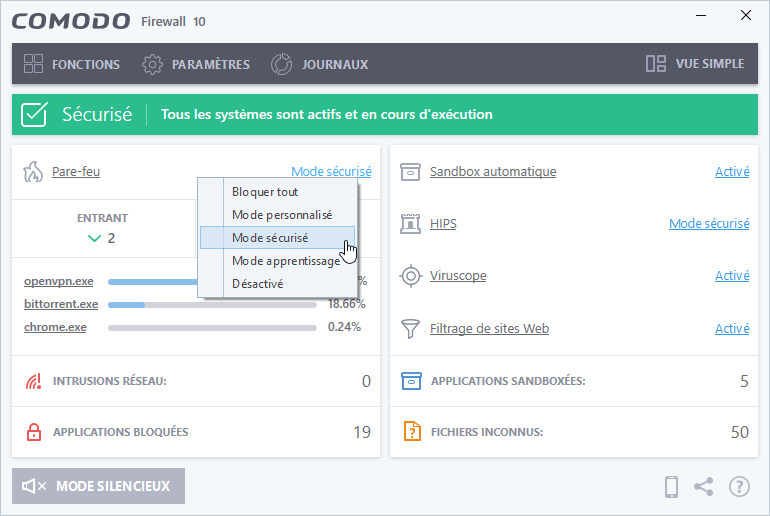Screen dimensions: 770x516
Task: Click the Viruscope target icon
Action: [411, 276]
